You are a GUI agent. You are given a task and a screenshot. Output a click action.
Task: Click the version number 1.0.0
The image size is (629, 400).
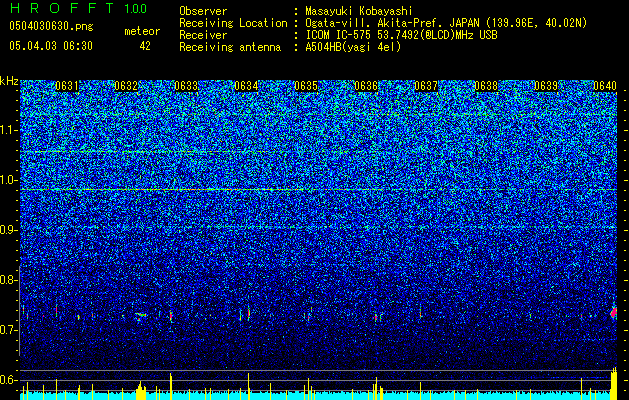click(x=136, y=9)
